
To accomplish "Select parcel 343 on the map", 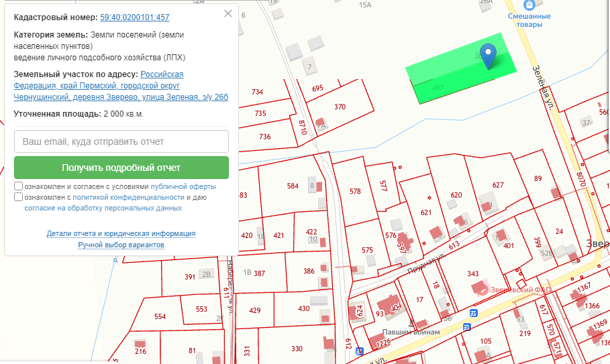I will tap(473, 274).
